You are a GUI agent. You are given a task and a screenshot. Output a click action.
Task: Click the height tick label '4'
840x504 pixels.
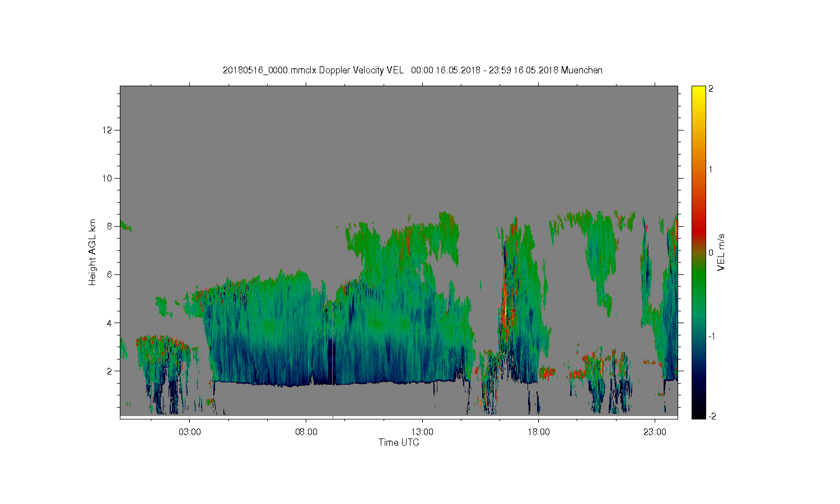[x=111, y=323]
